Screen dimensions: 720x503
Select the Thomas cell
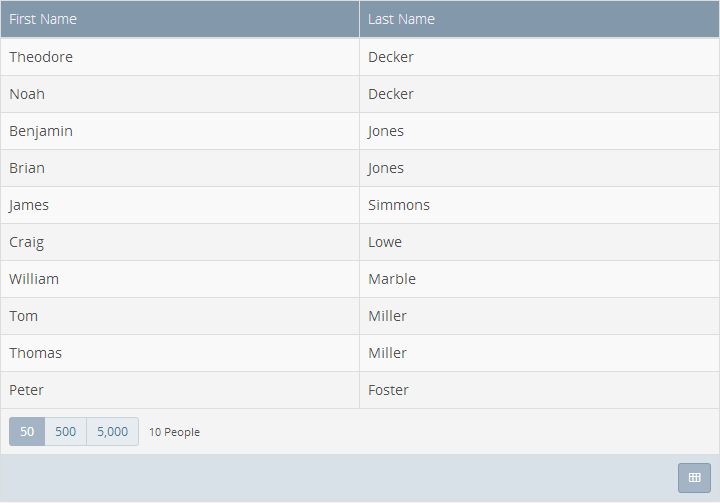click(x=180, y=353)
